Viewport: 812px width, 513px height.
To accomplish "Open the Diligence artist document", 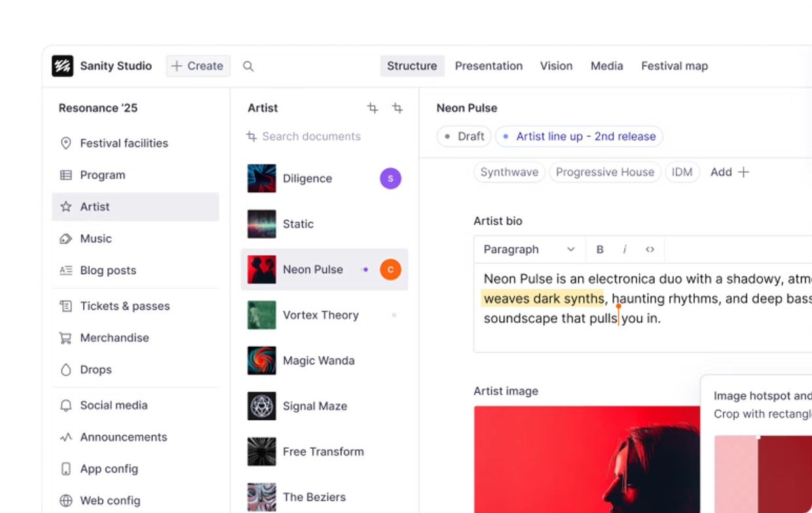I will click(324, 179).
